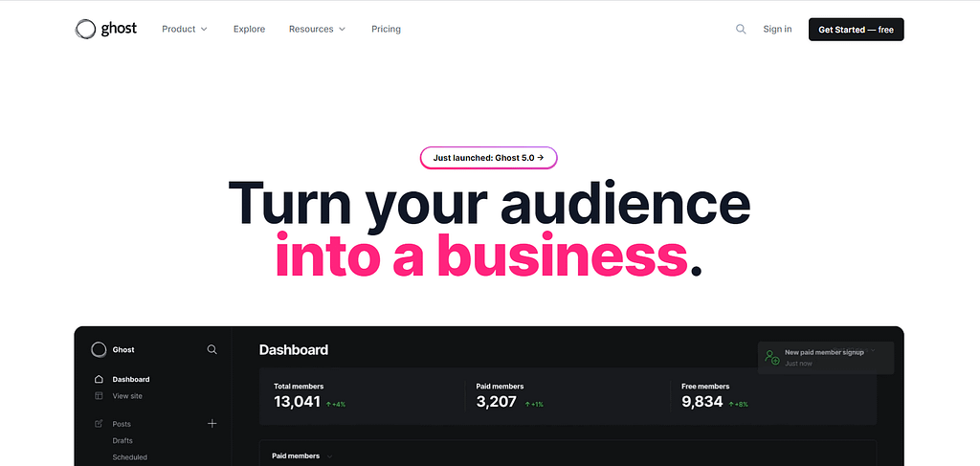This screenshot has height=466, width=980.
Task: Click the Sign in link
Action: (777, 29)
